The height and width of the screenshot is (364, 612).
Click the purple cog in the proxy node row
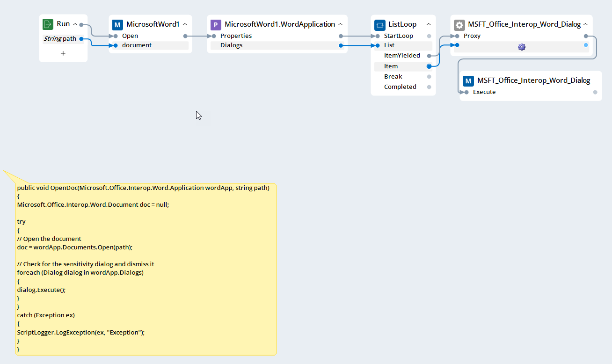coord(522,47)
